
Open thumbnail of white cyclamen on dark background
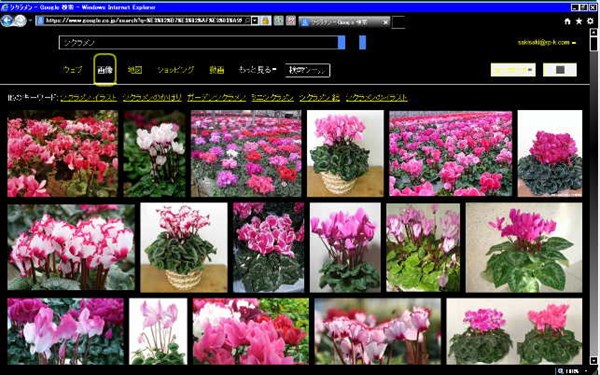click(154, 153)
